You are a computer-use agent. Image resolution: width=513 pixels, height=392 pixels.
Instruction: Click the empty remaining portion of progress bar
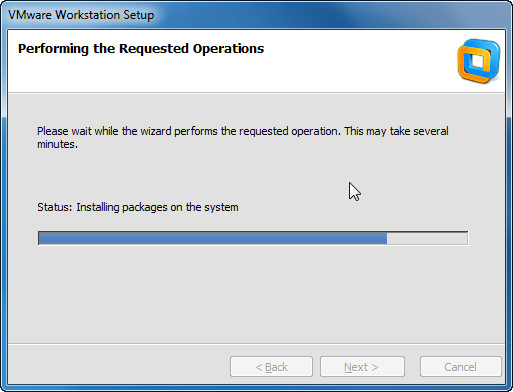pos(427,238)
